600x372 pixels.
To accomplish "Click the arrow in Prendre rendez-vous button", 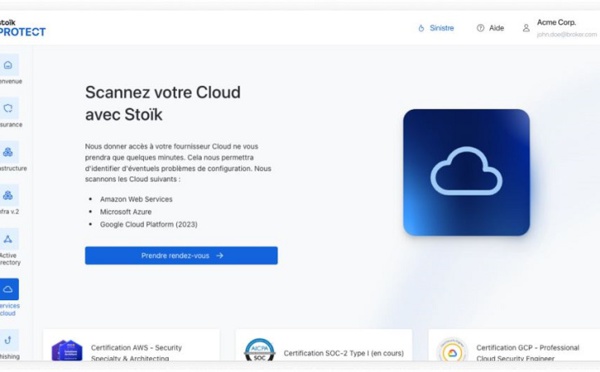I will click(x=220, y=255).
